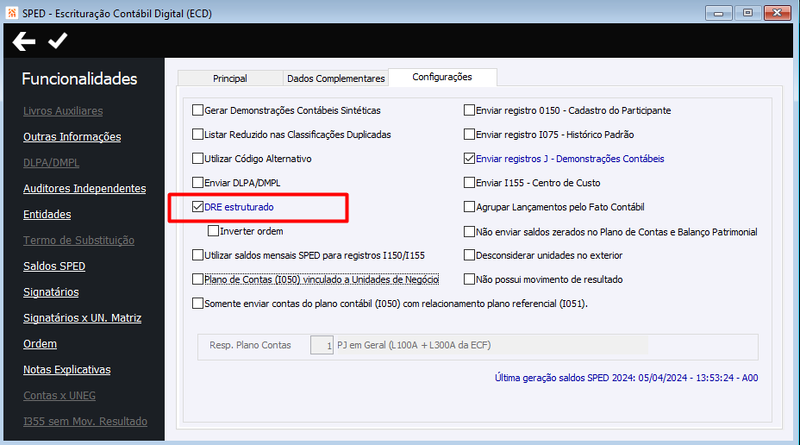Switch to the Principal tab

[x=230, y=78]
